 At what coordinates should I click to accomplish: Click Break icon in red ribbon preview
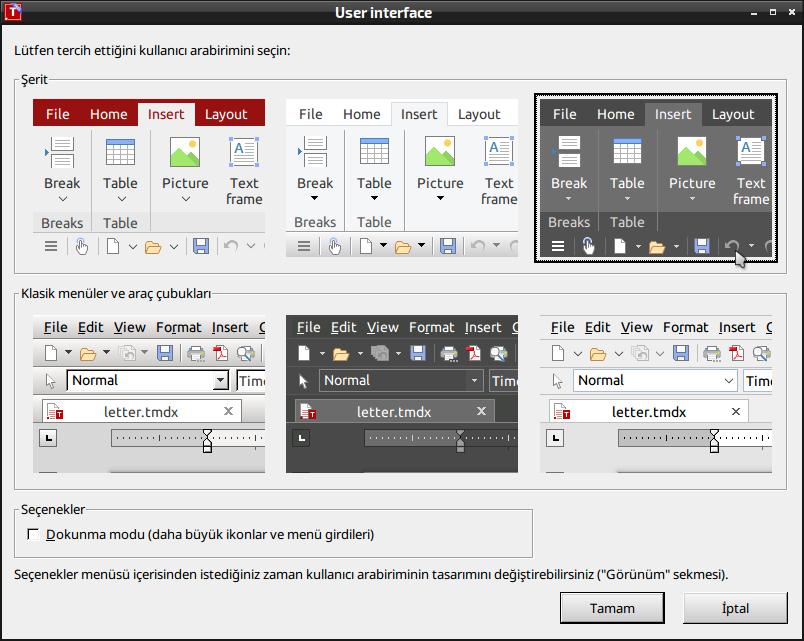click(61, 152)
